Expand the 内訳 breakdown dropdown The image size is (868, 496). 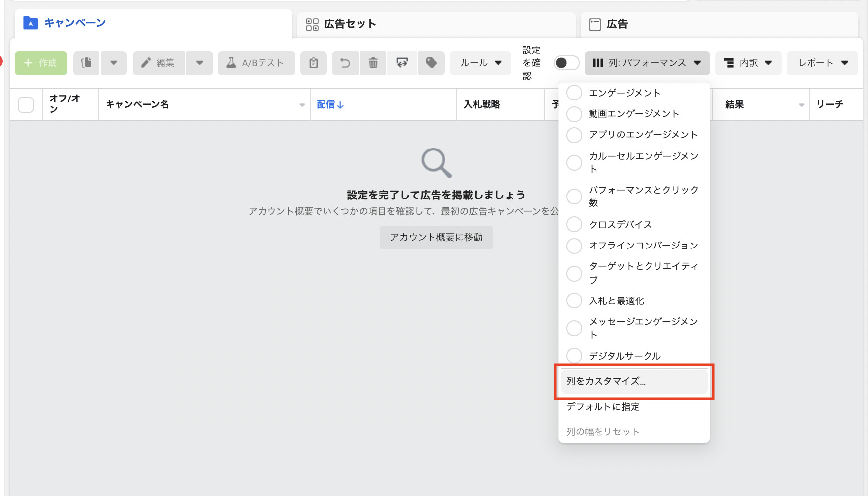748,63
